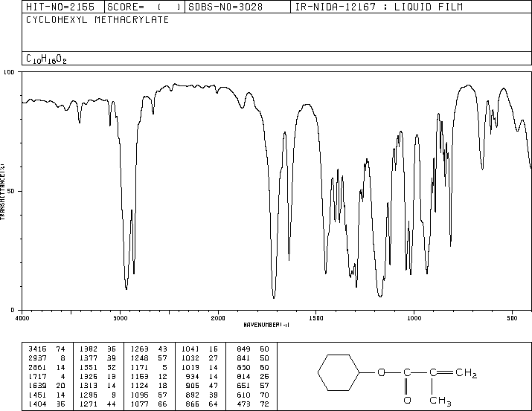Click table entry 1271
The height and width of the screenshot is (411, 532).
89,404
